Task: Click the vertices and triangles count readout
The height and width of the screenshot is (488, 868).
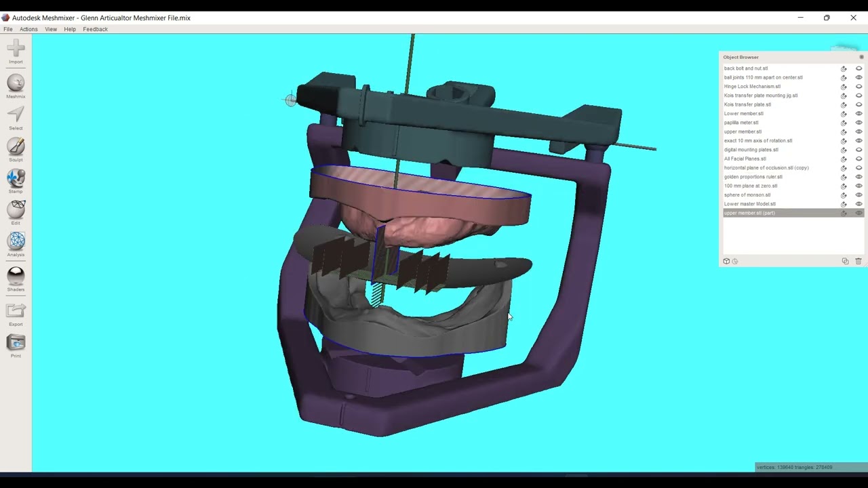Action: click(794, 467)
